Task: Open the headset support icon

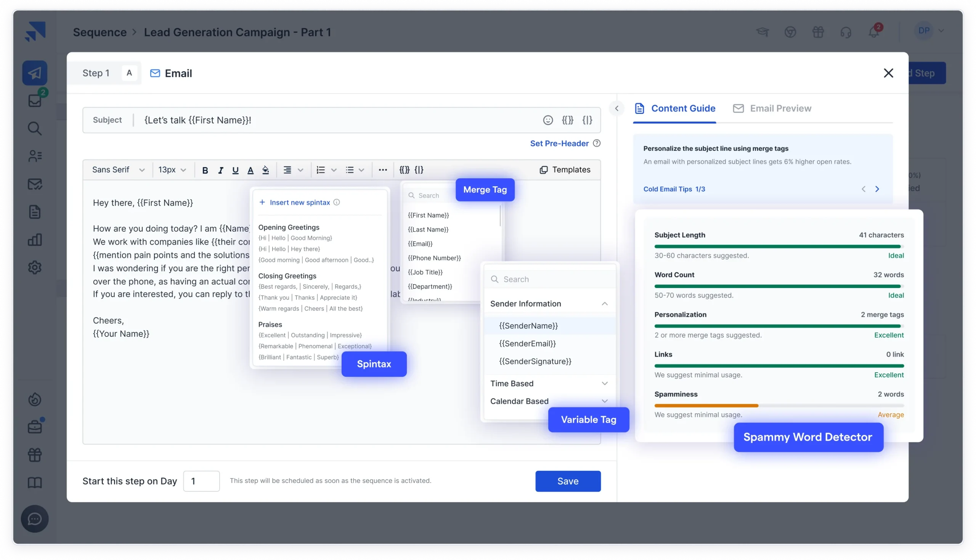Action: click(846, 32)
